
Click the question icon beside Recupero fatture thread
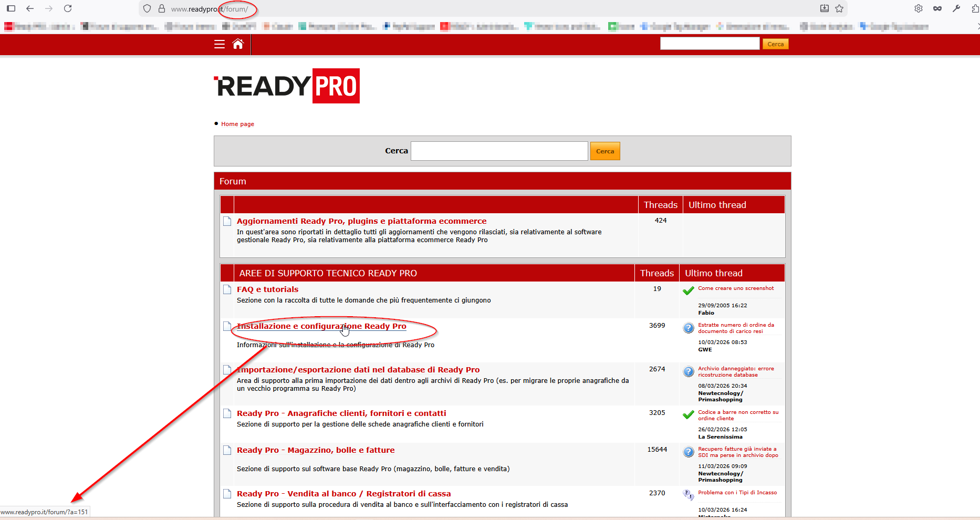click(x=689, y=452)
